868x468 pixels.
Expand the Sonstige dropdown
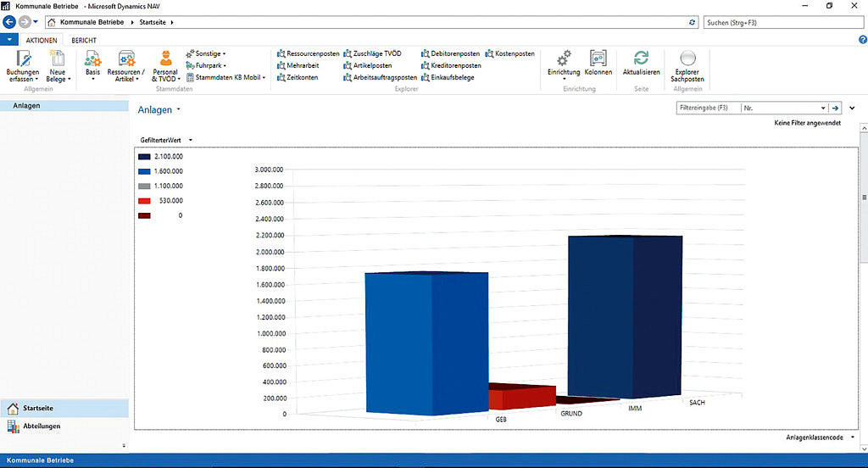tap(206, 53)
